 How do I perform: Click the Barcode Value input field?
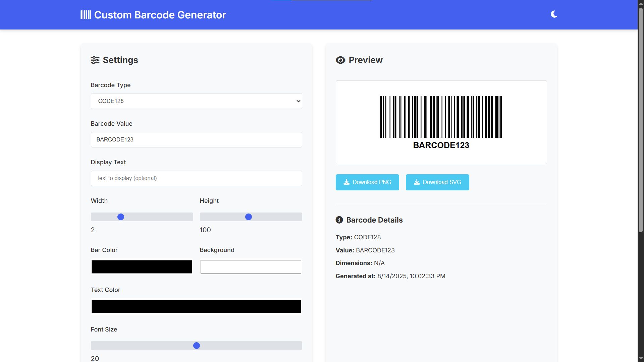point(196,139)
